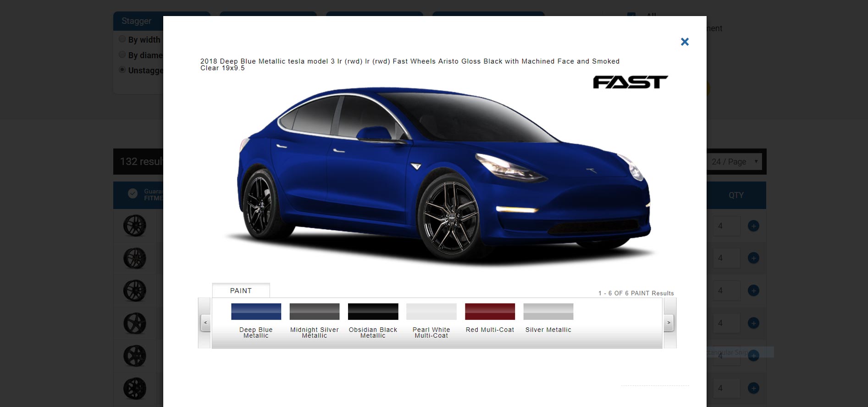Choose Midnight Silver Metallic paint color

314,312
